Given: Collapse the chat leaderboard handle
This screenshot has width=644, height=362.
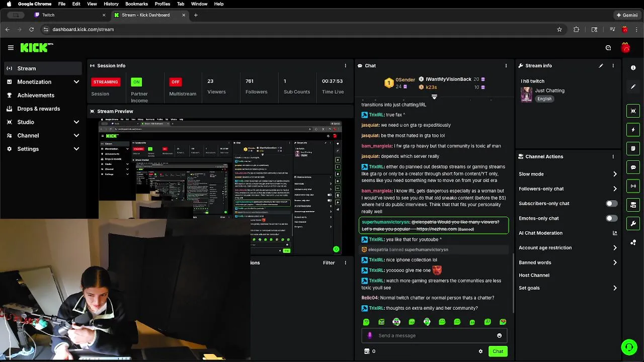Looking at the screenshot, I should click(x=434, y=97).
